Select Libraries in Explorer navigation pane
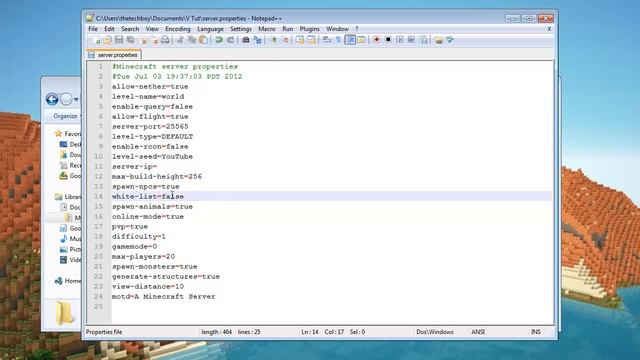This screenshot has width=640, height=360. point(68,197)
